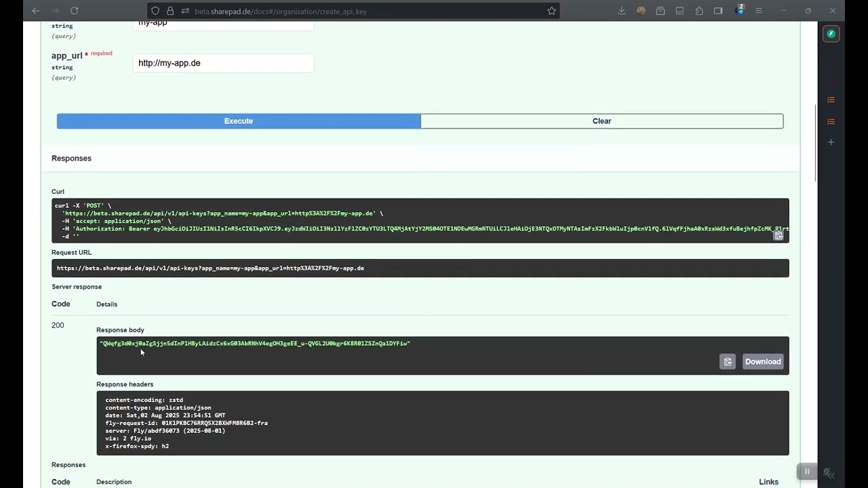Click the upper orange list icon in sidebar
868x488 pixels.
[831, 100]
